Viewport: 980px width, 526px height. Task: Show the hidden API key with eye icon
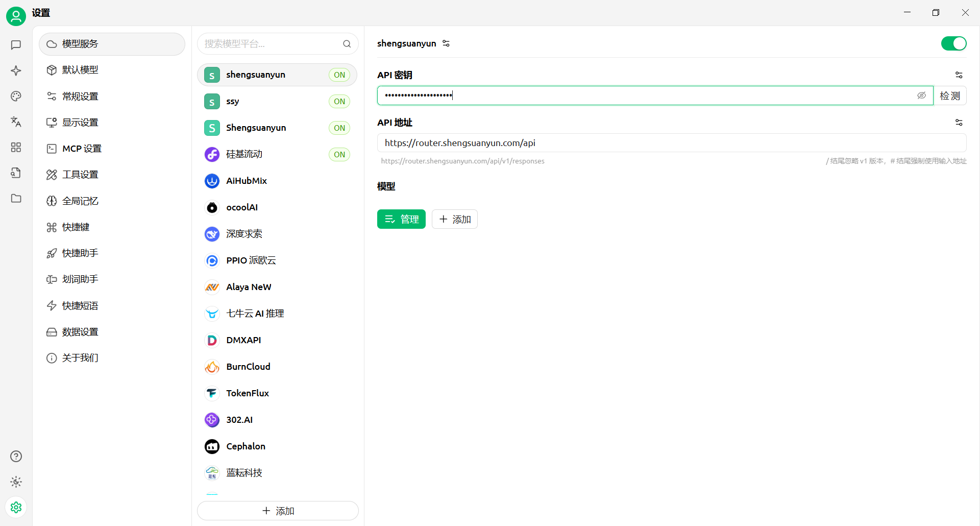click(921, 95)
